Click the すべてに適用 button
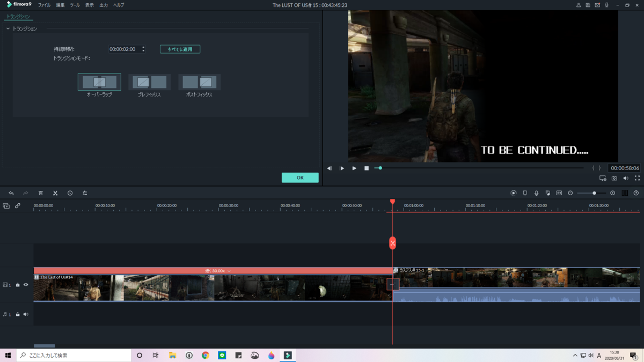Screen dimensions: 644x362 (x=180, y=49)
